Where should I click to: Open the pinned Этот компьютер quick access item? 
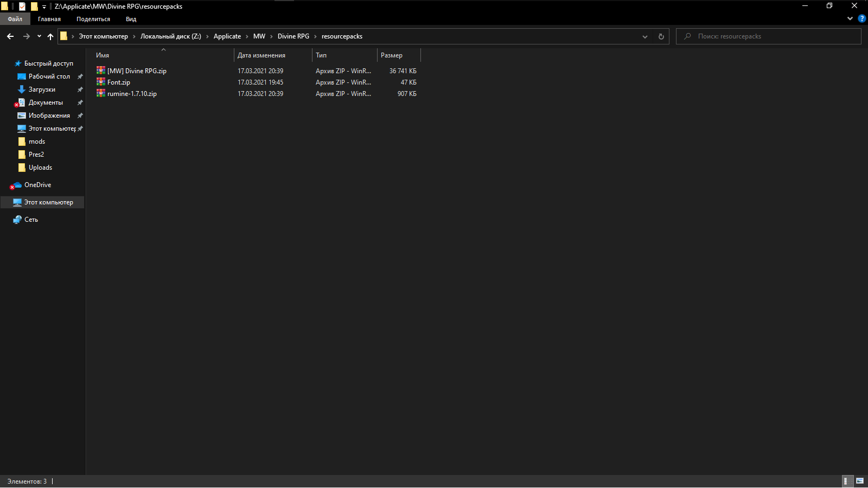pos(52,129)
